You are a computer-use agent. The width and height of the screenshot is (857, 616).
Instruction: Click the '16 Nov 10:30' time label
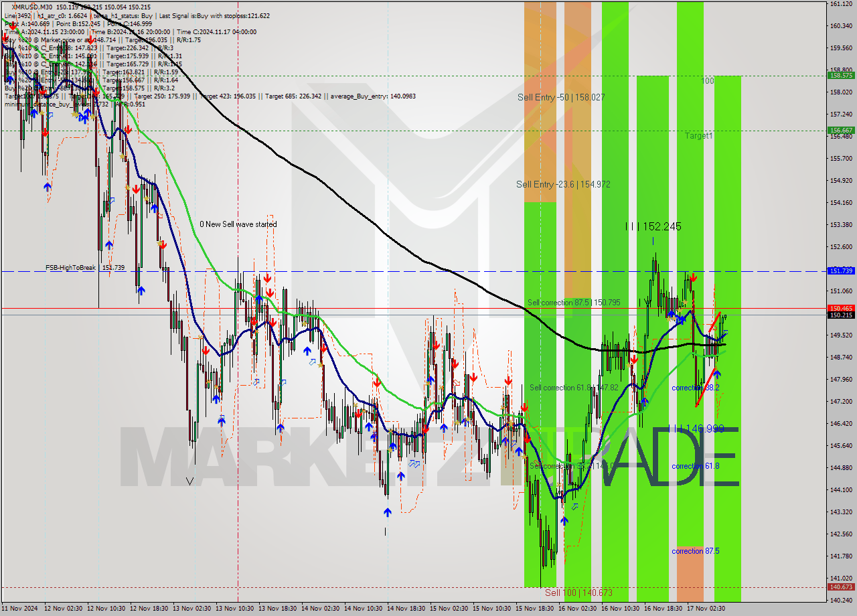pyautogui.click(x=620, y=609)
